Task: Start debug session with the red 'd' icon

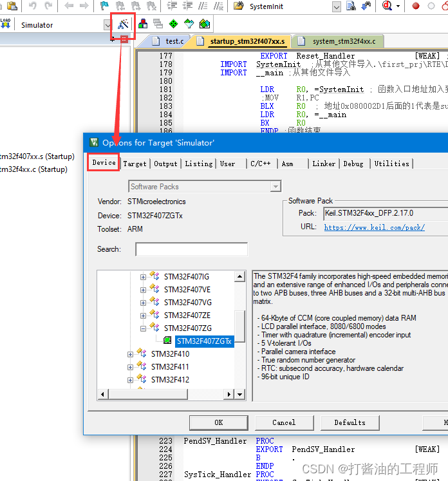Action: point(387,6)
